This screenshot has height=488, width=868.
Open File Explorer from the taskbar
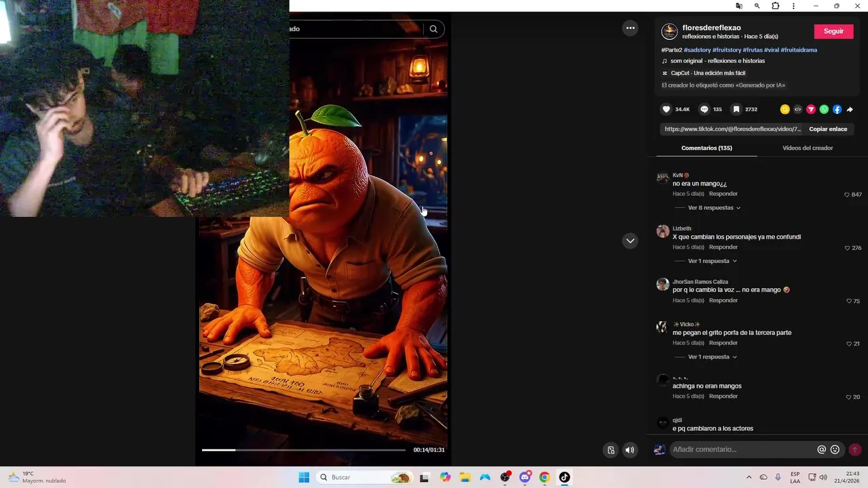coord(465,477)
